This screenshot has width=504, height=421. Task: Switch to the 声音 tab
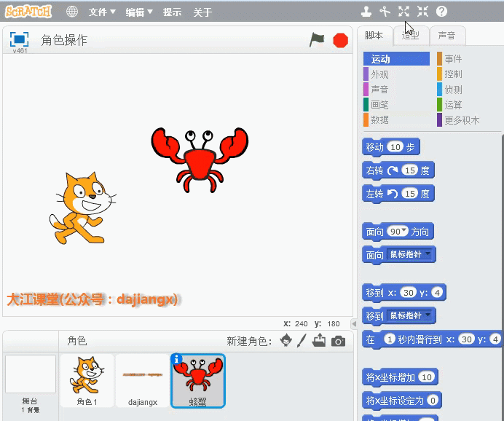pos(446,35)
